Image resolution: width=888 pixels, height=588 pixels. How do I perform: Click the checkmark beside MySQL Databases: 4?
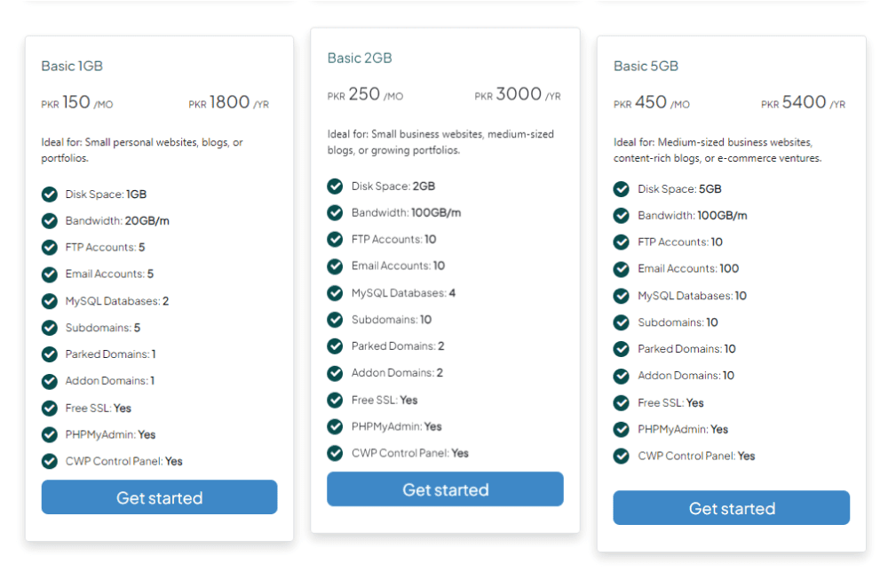(335, 292)
